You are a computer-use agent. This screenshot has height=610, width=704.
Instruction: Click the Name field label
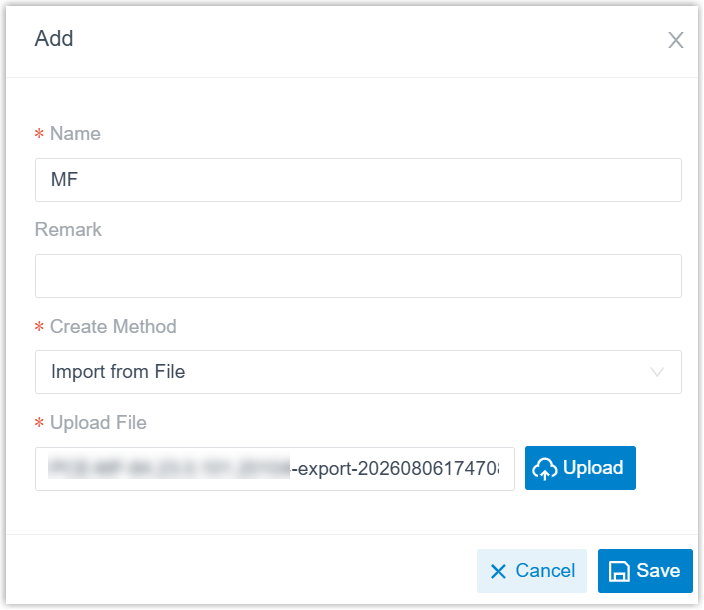point(75,134)
